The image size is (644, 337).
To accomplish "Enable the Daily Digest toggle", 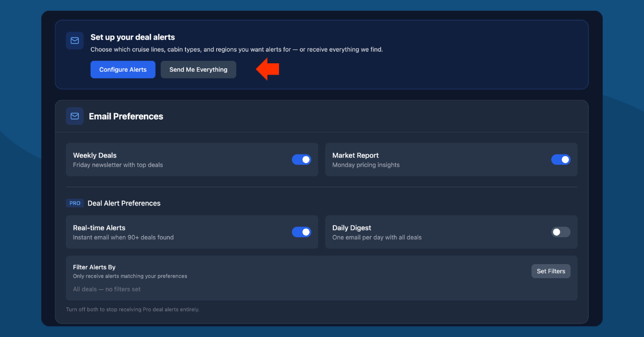I will (561, 232).
